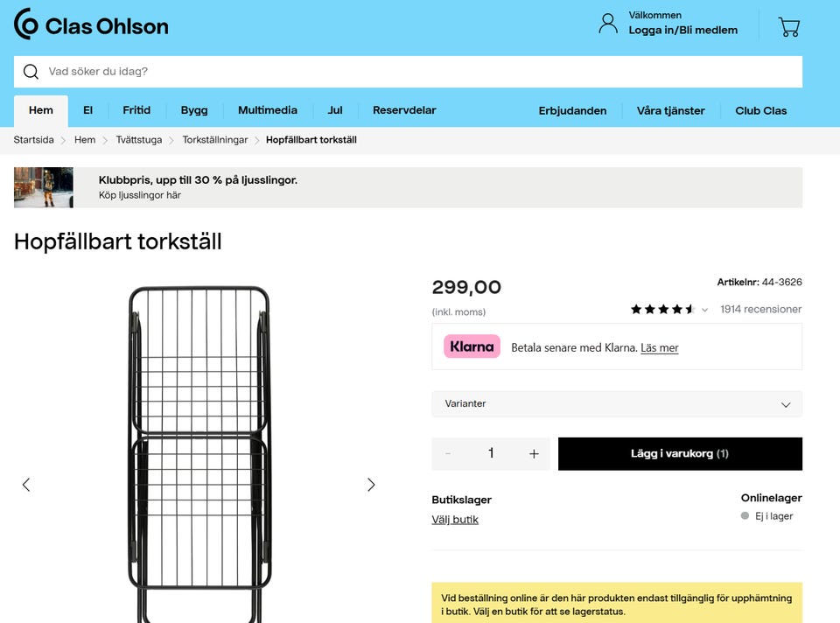Click the Clas Ohlson logo

tap(91, 24)
